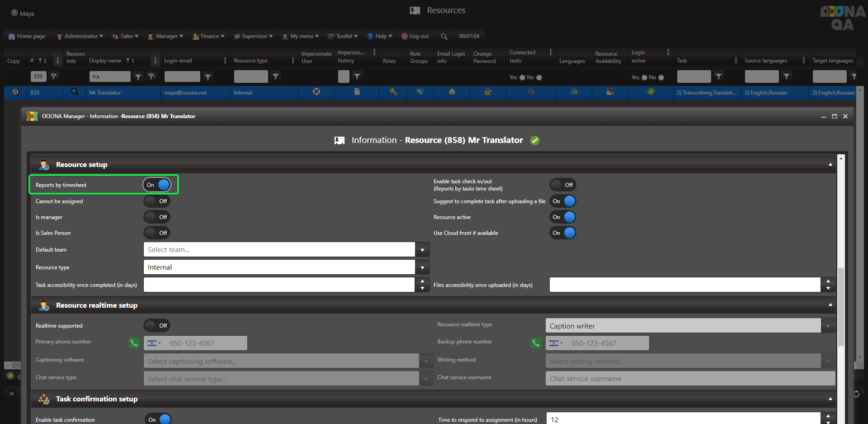Click the search icon in top menu bar
Image resolution: width=868 pixels, height=424 pixels.
click(444, 36)
